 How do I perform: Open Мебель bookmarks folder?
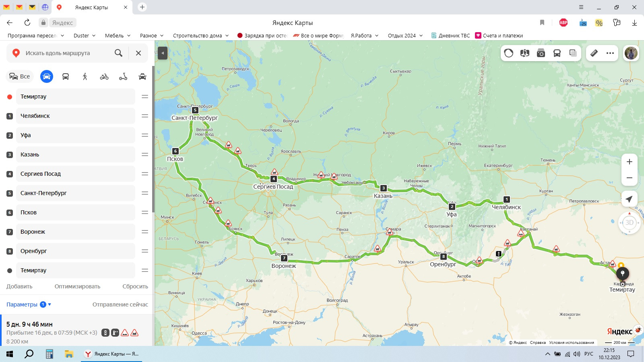tap(118, 35)
